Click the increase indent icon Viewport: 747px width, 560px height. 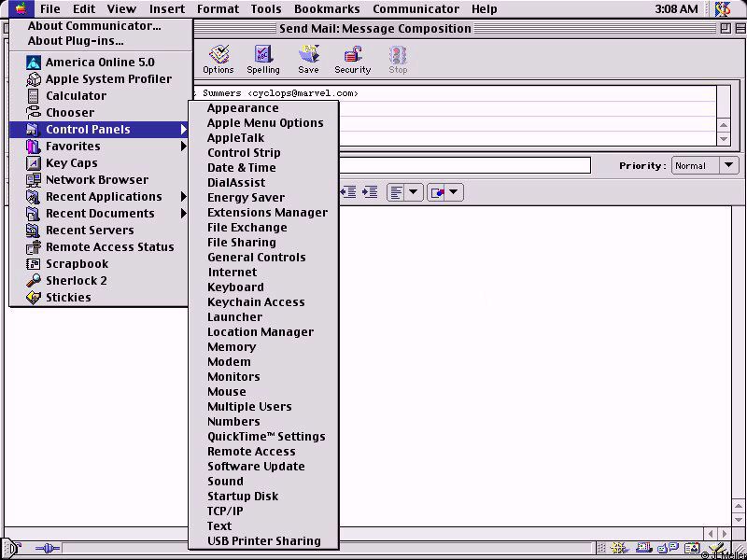click(x=370, y=192)
